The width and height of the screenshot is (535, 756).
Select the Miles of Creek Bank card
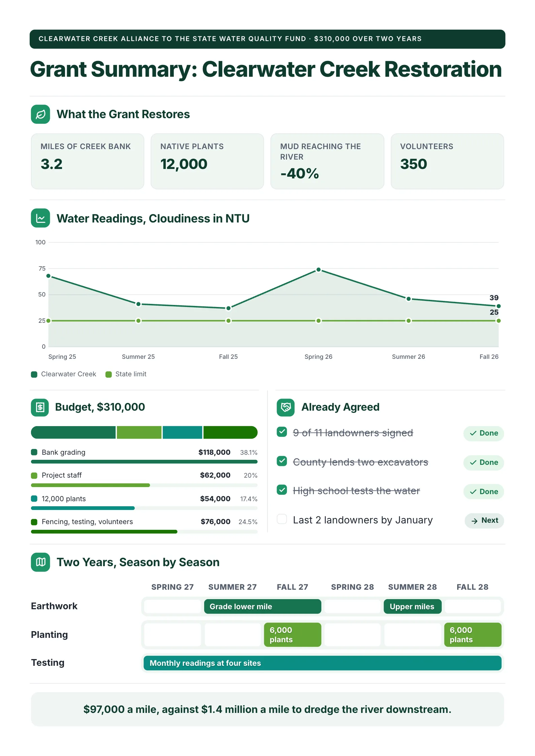tap(88, 162)
